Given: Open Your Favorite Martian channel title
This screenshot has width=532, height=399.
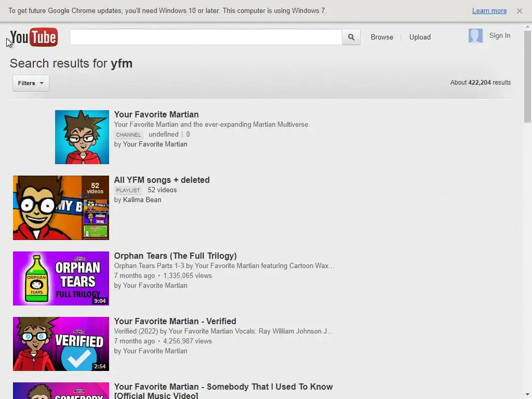Looking at the screenshot, I should click(x=156, y=114).
